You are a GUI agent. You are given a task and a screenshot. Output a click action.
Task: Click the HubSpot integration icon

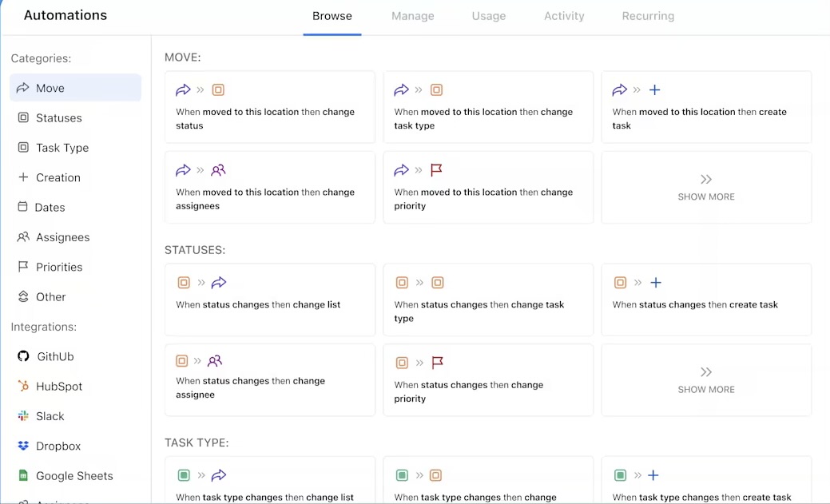23,387
